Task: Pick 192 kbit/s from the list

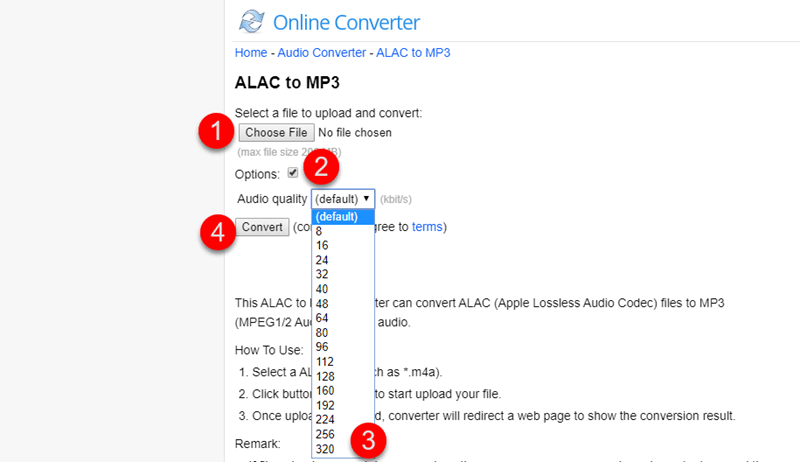Action: pos(324,406)
